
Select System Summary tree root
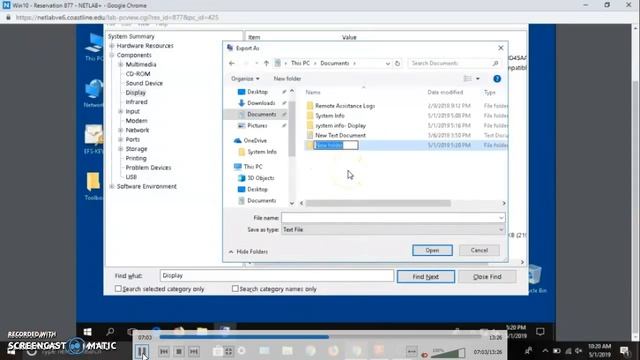pyautogui.click(x=131, y=36)
